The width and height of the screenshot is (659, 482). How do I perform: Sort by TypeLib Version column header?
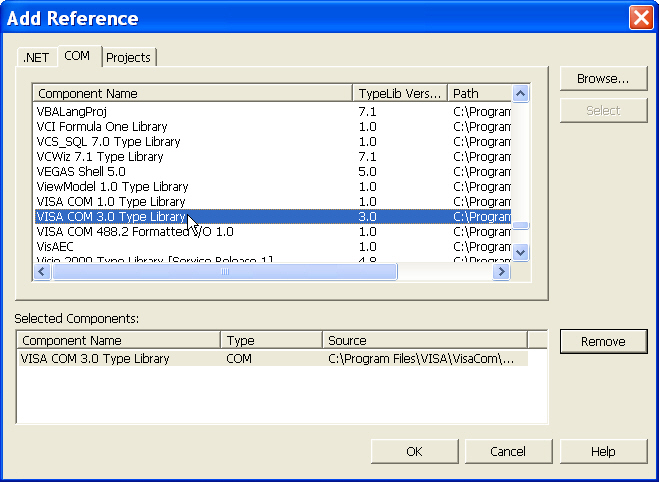click(400, 93)
